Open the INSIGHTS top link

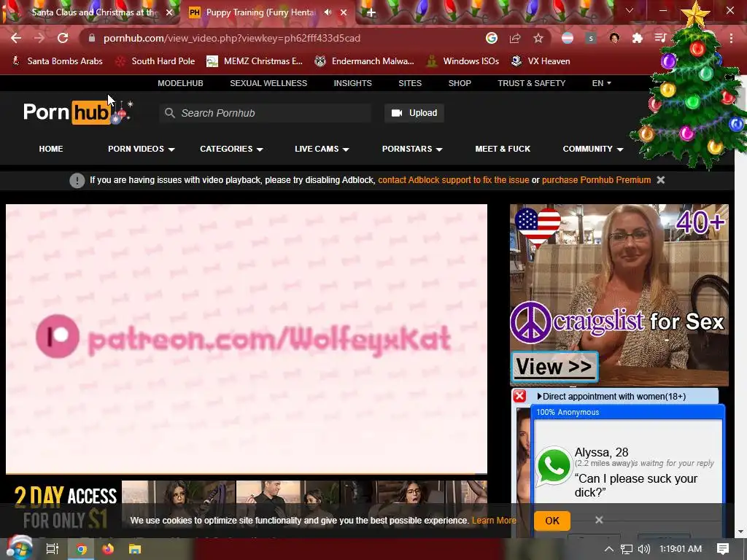point(352,83)
